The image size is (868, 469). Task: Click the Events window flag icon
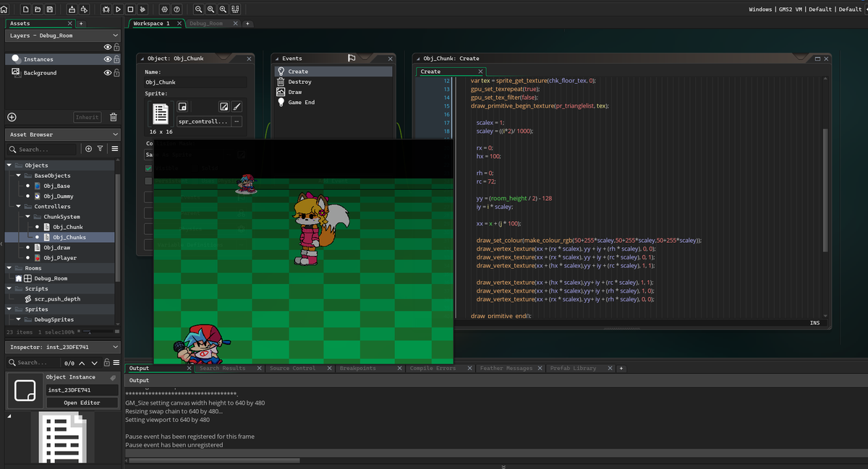click(352, 58)
